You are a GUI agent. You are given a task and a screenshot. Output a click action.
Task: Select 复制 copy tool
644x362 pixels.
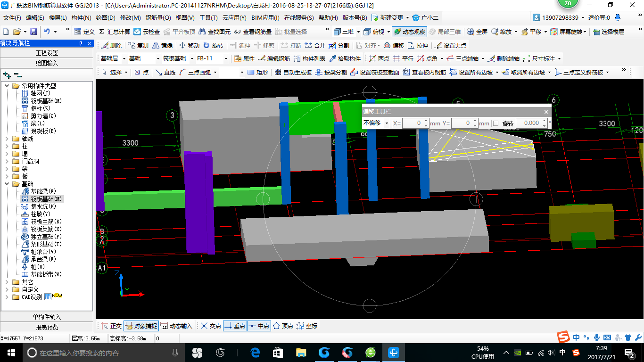[x=138, y=45]
